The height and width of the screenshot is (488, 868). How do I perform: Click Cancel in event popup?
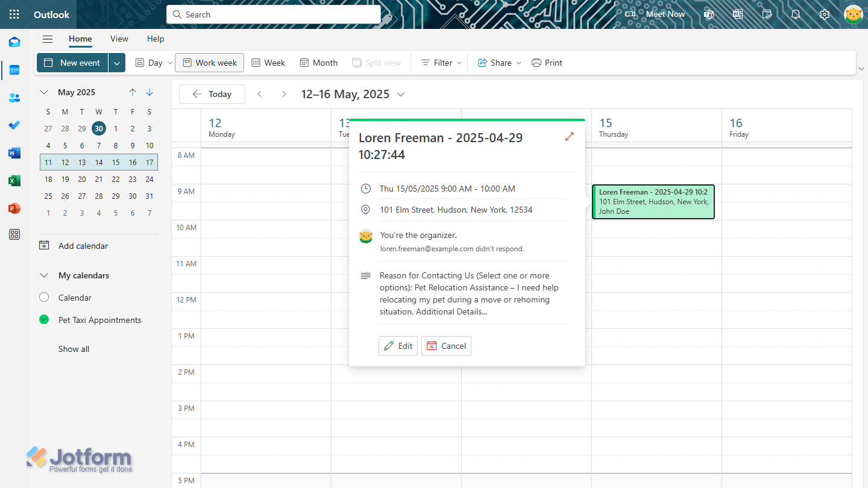coord(446,346)
